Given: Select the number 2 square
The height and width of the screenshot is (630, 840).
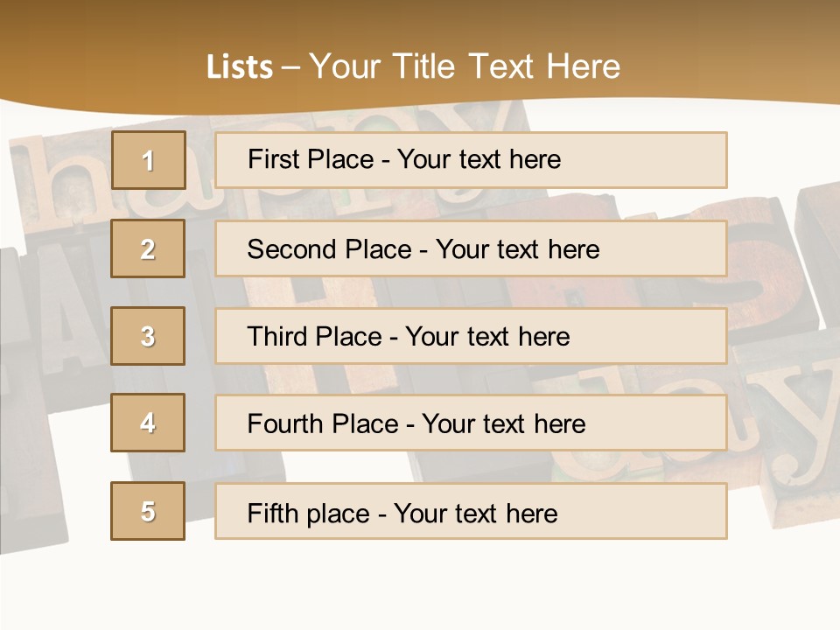Looking at the screenshot, I should click(x=148, y=248).
